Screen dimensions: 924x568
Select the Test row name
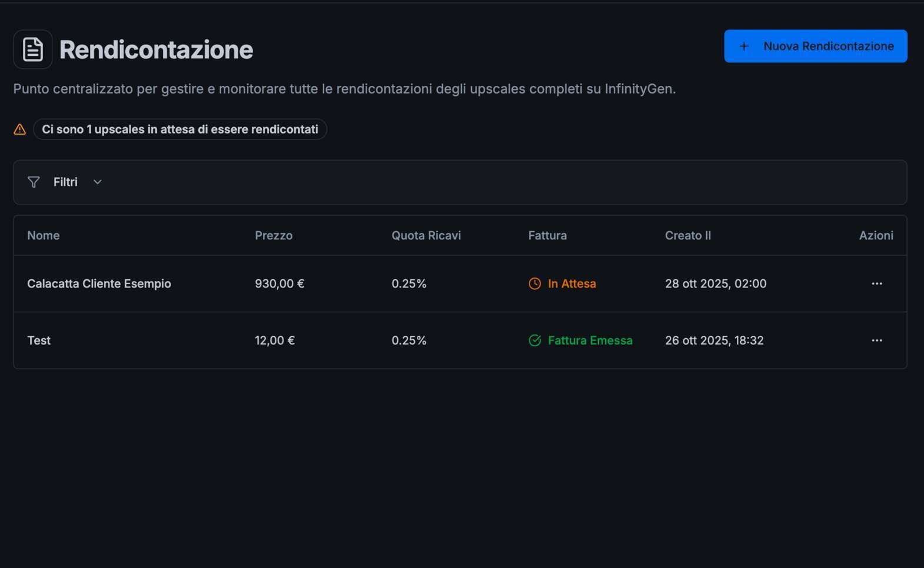pos(39,340)
